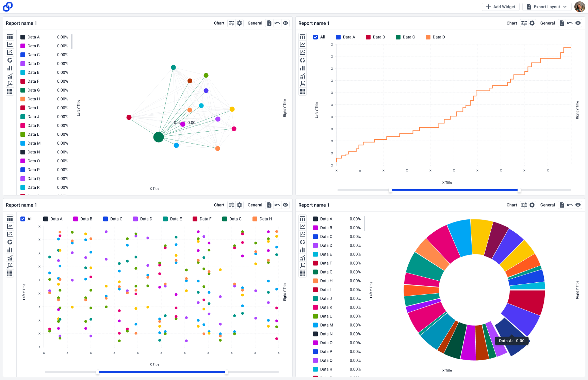Screen dimensions: 588x380
Task: Open Chart tab in scatter widget
Action: pyautogui.click(x=219, y=205)
